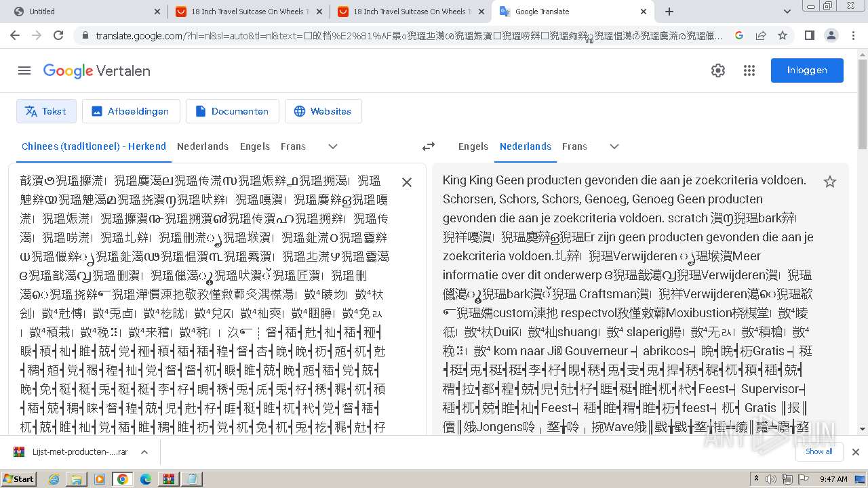Click the Google icon in address bar
Screen dimensions: 868x488
[739, 35]
